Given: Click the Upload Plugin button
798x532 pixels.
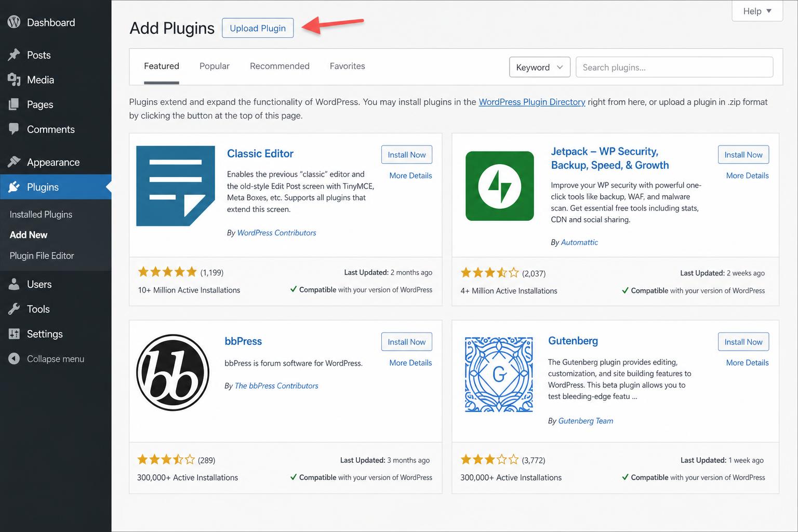Looking at the screenshot, I should [258, 28].
